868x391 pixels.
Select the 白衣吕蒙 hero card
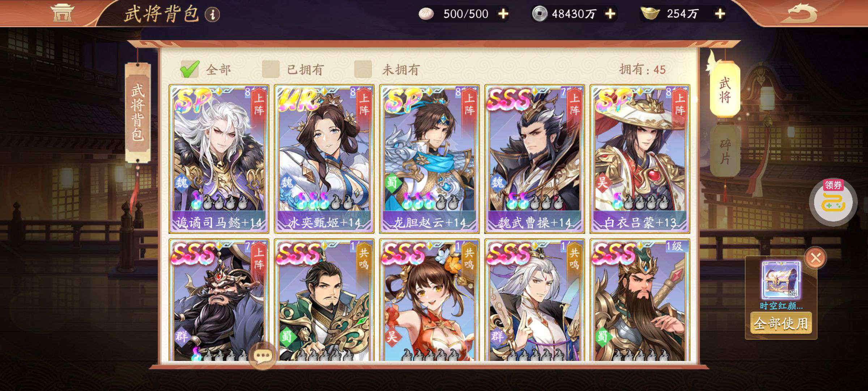(640, 159)
